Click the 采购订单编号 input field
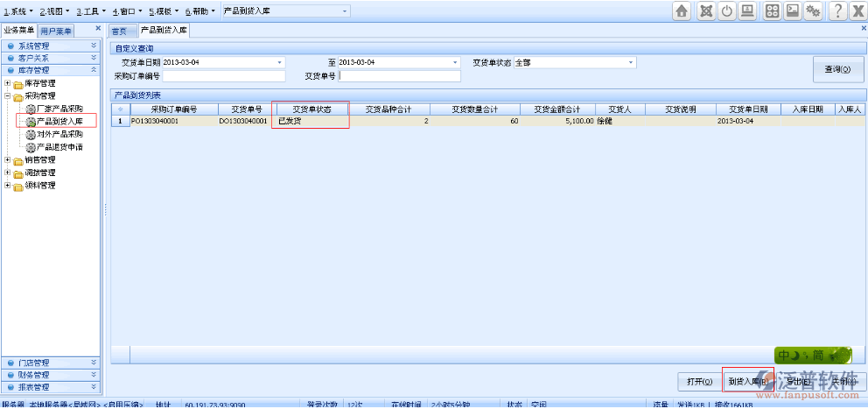The width and height of the screenshot is (868, 409). 224,76
